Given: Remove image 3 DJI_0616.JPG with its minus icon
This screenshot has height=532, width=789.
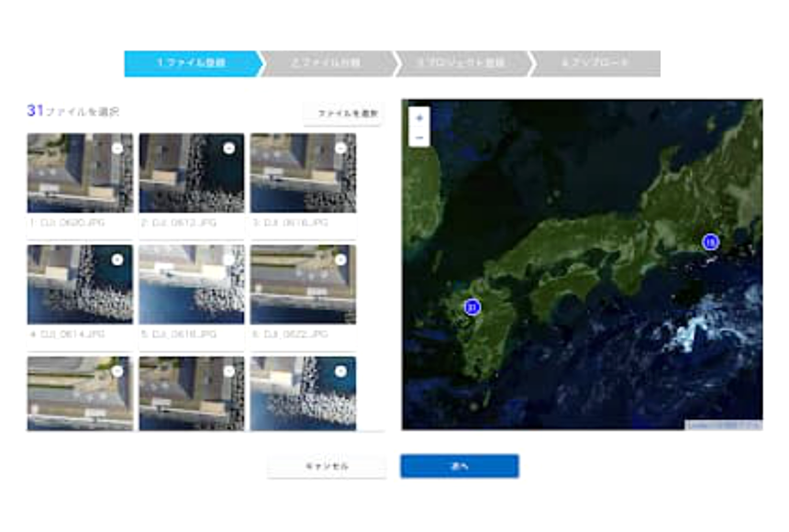Looking at the screenshot, I should 340,149.
